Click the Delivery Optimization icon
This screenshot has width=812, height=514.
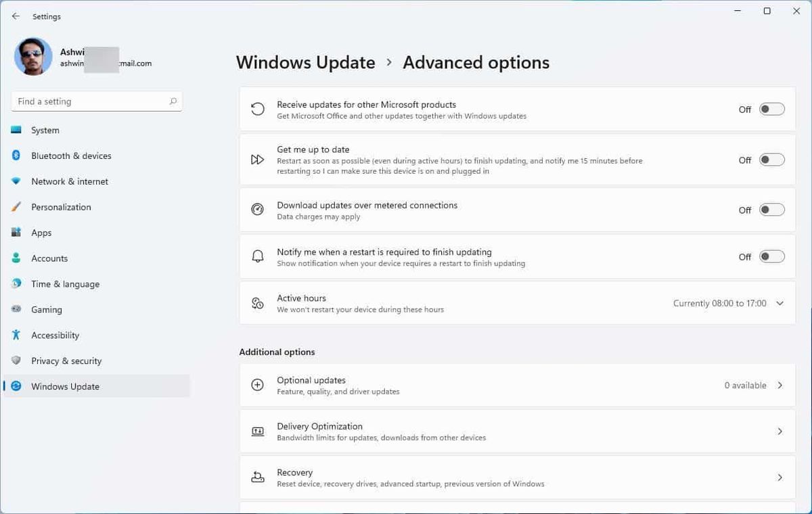[x=257, y=431]
